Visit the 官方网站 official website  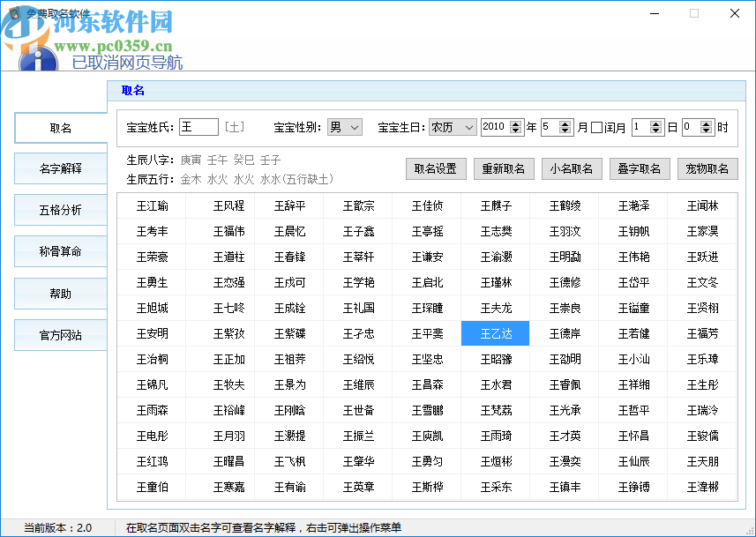(x=59, y=334)
